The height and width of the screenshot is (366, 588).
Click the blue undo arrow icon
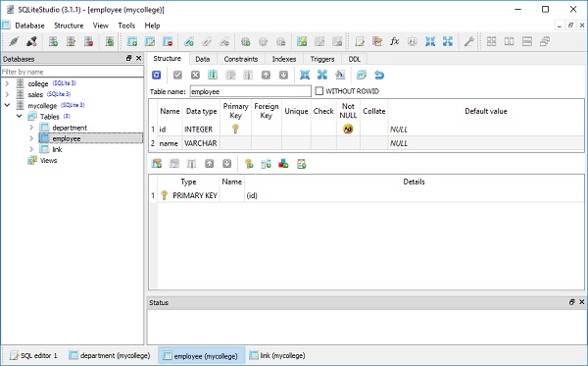tap(379, 76)
